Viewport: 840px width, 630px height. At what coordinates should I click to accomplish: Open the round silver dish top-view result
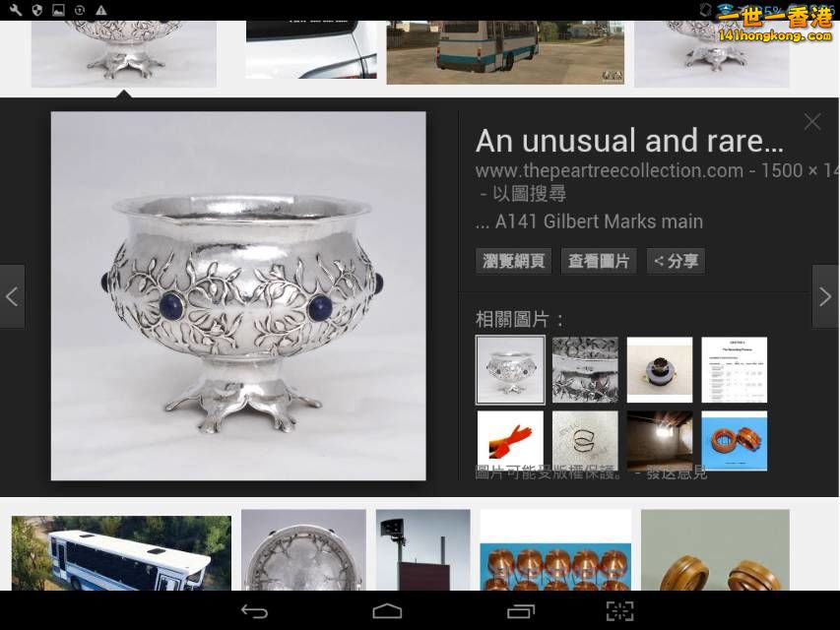pos(303,550)
